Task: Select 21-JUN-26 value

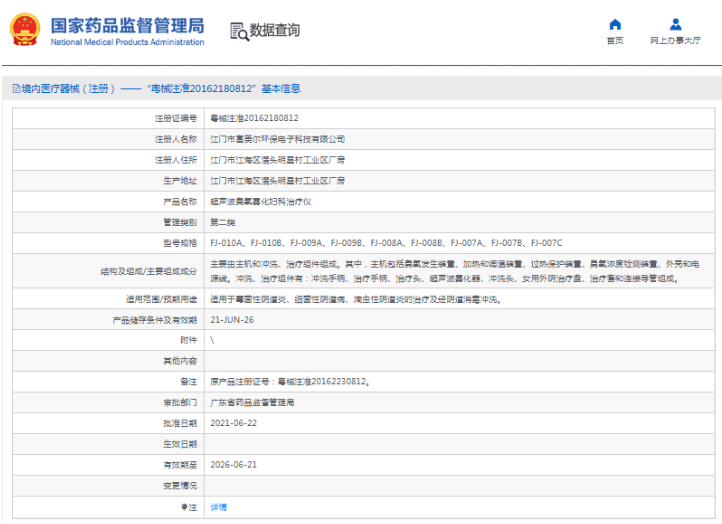Action: [232, 320]
